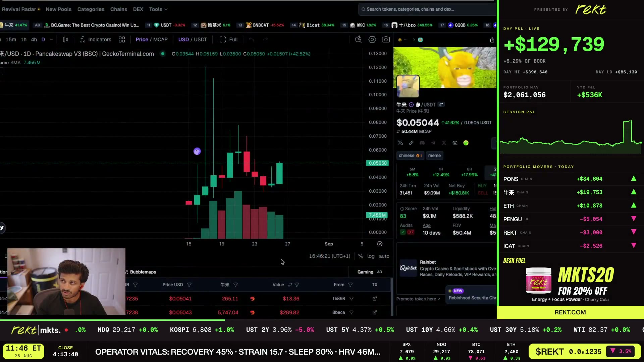Redo the chart action arrow
The height and width of the screenshot is (362, 644).
tap(265, 40)
